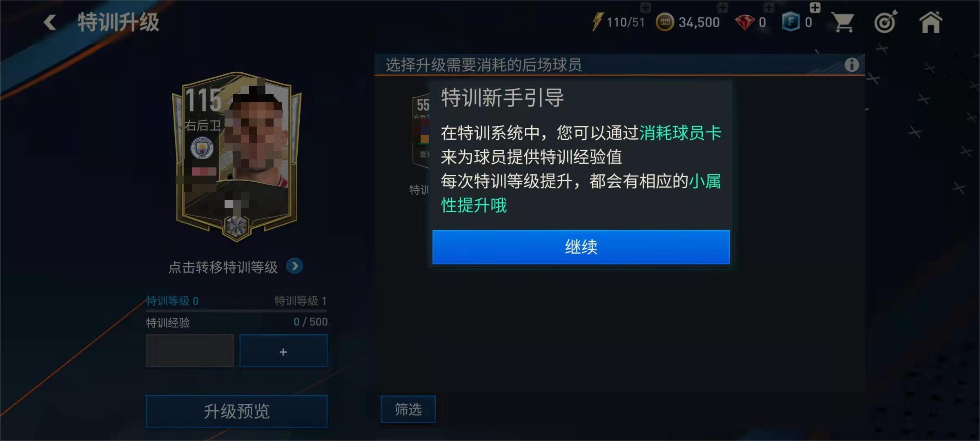Select the 115-rated right back card
The height and width of the screenshot is (441, 980).
[237, 157]
